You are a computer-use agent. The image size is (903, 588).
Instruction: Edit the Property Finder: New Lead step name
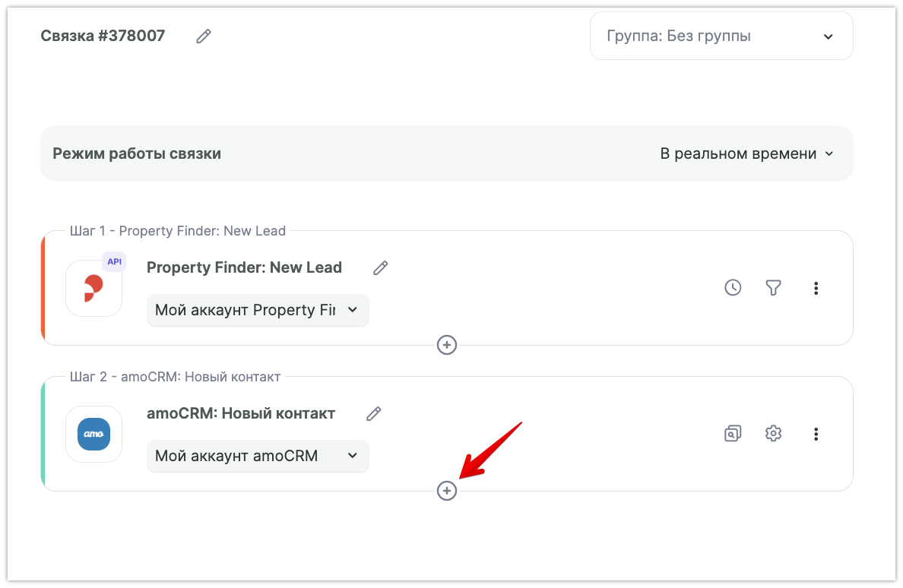[x=380, y=267]
